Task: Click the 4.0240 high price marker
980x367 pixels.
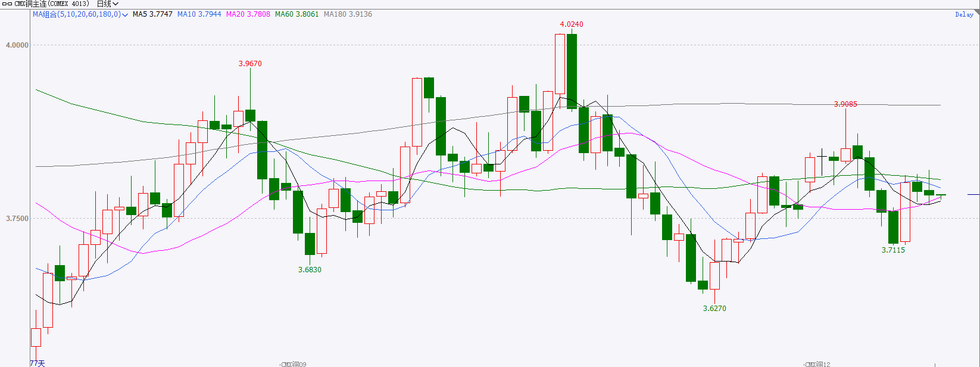Action: tap(572, 24)
